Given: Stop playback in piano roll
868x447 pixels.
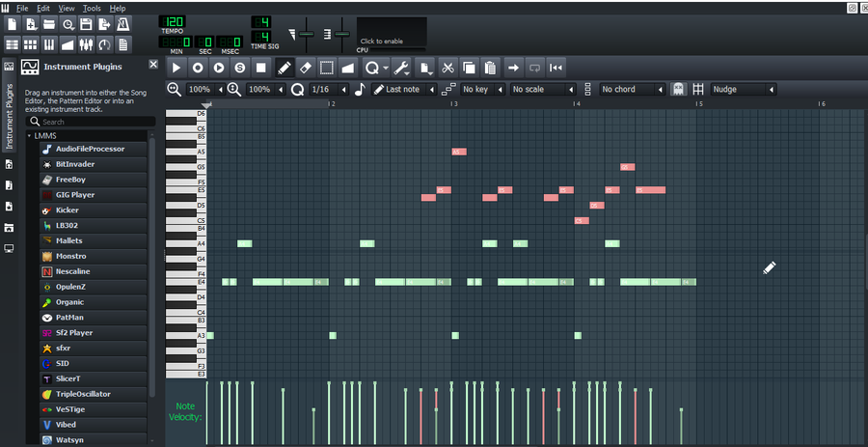Looking at the screenshot, I should (260, 69).
